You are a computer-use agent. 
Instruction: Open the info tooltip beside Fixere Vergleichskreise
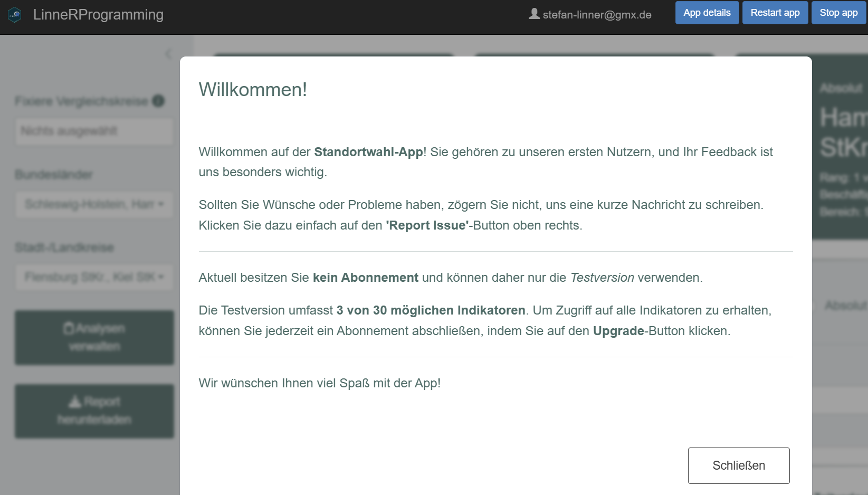pyautogui.click(x=158, y=101)
